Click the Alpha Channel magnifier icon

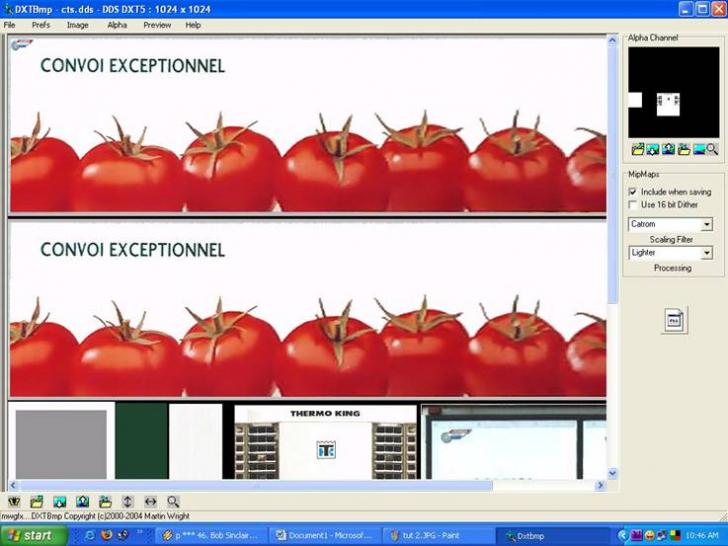[712, 149]
